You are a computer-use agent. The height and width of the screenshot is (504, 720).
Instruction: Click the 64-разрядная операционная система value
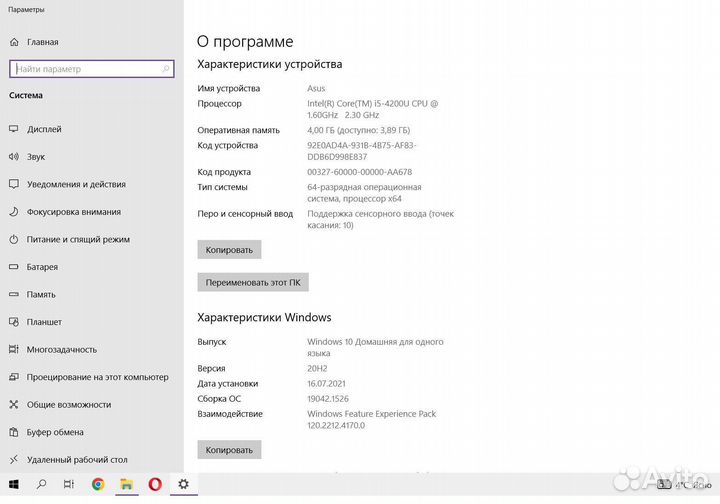364,193
